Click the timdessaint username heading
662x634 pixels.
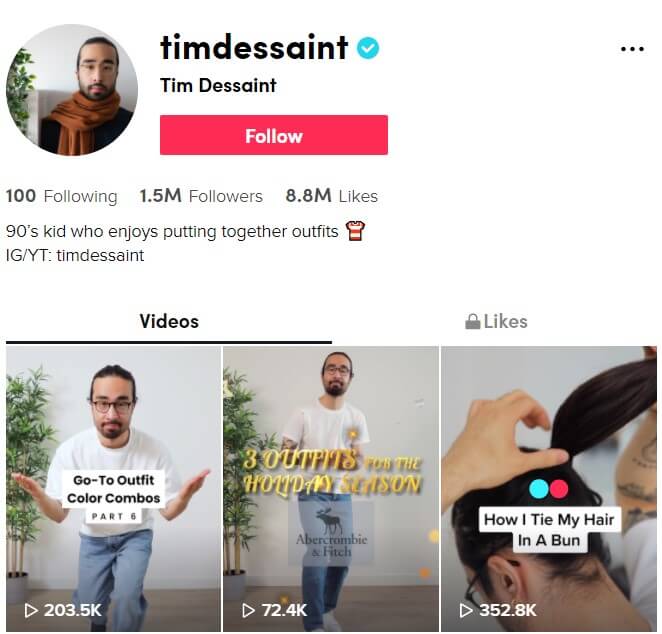click(x=254, y=47)
